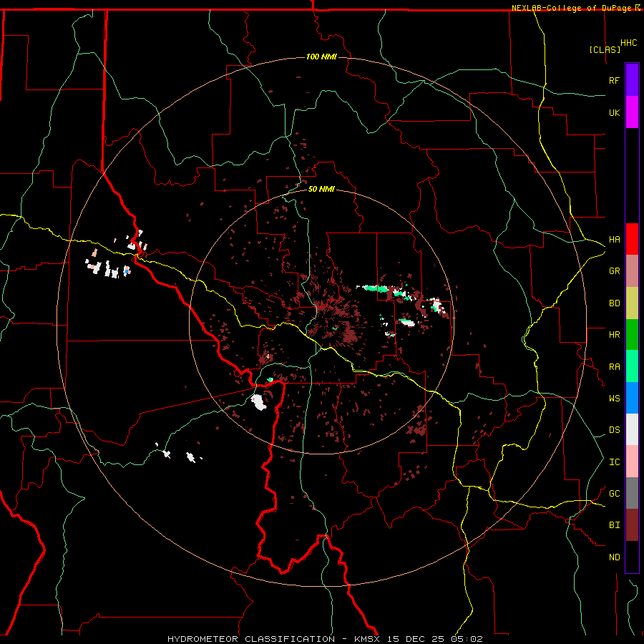Click the black ND legend color swatch

pyautogui.click(x=632, y=557)
